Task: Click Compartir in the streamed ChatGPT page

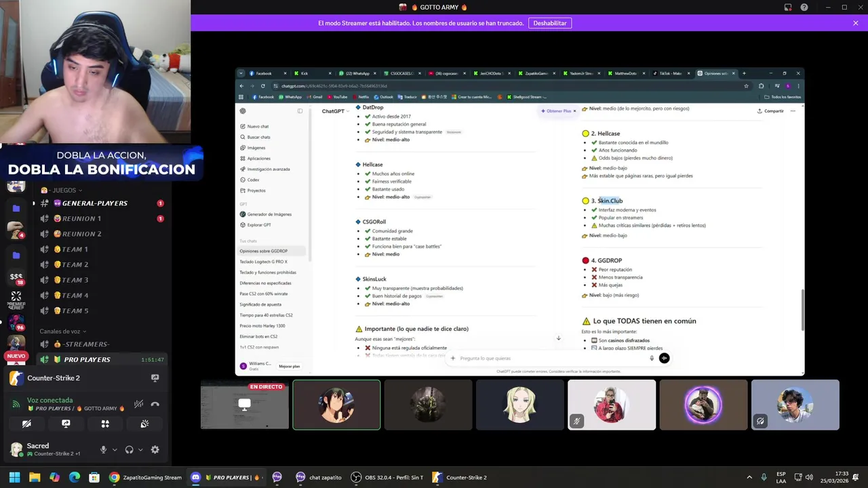Action: [770, 111]
